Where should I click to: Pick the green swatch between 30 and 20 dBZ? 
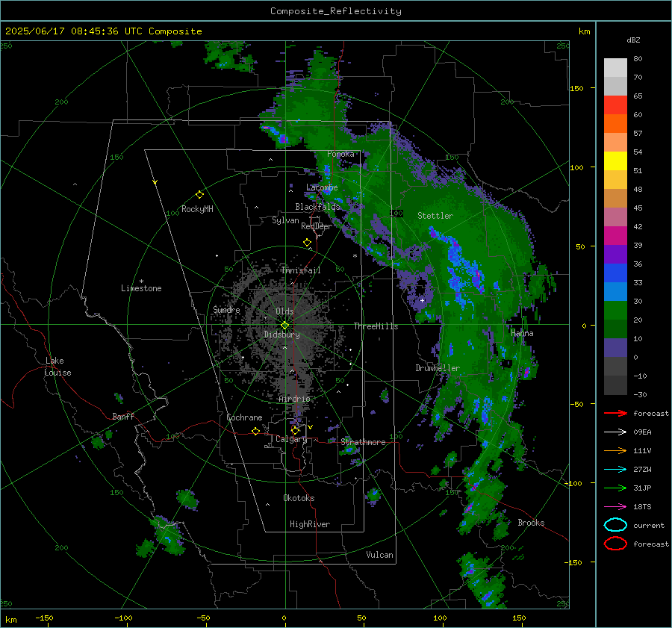615,310
